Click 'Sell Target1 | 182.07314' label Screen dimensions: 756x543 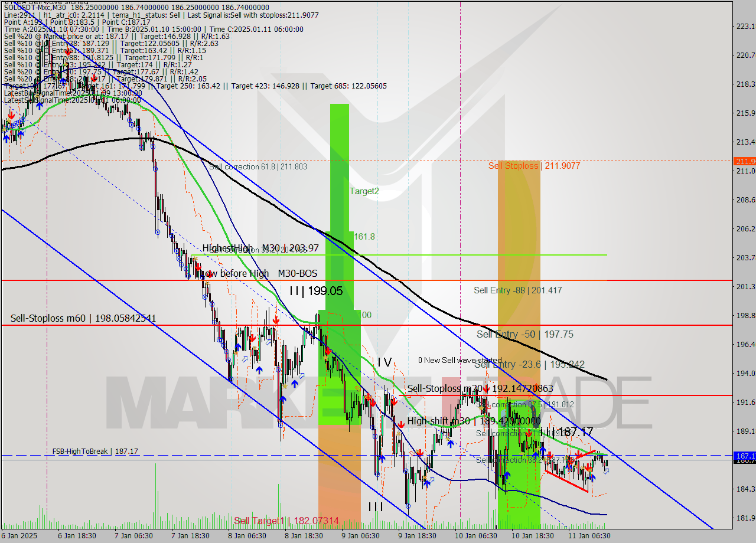(x=286, y=521)
